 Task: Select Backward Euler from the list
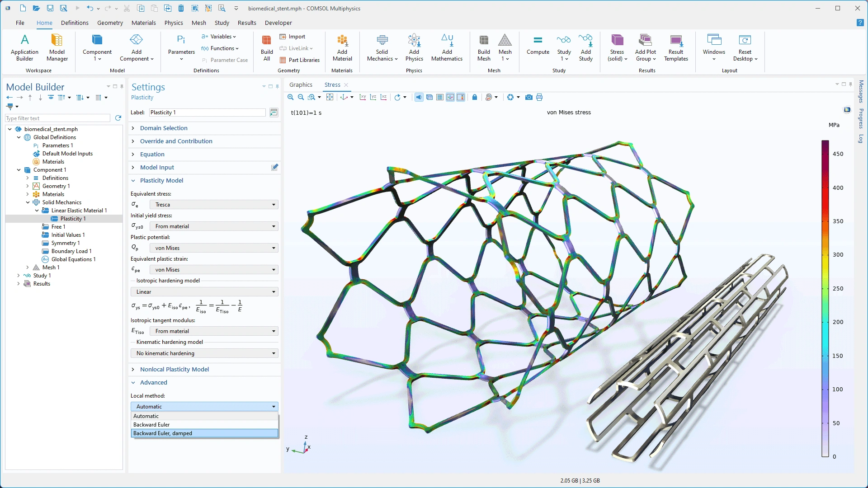coord(151,425)
